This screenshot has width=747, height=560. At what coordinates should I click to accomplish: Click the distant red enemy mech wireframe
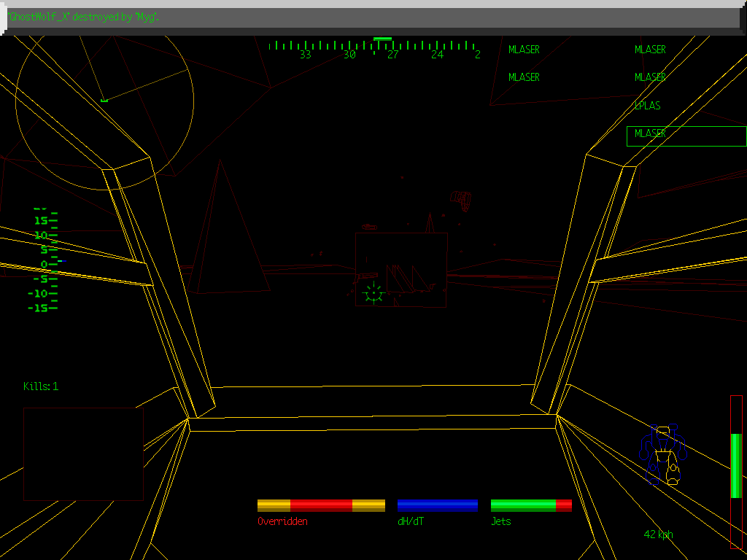click(x=461, y=199)
